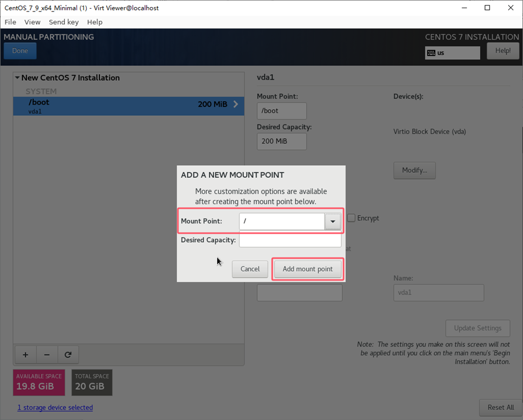Viewport: 523px width, 420px height.
Task: Click the Help! button
Action: click(503, 51)
